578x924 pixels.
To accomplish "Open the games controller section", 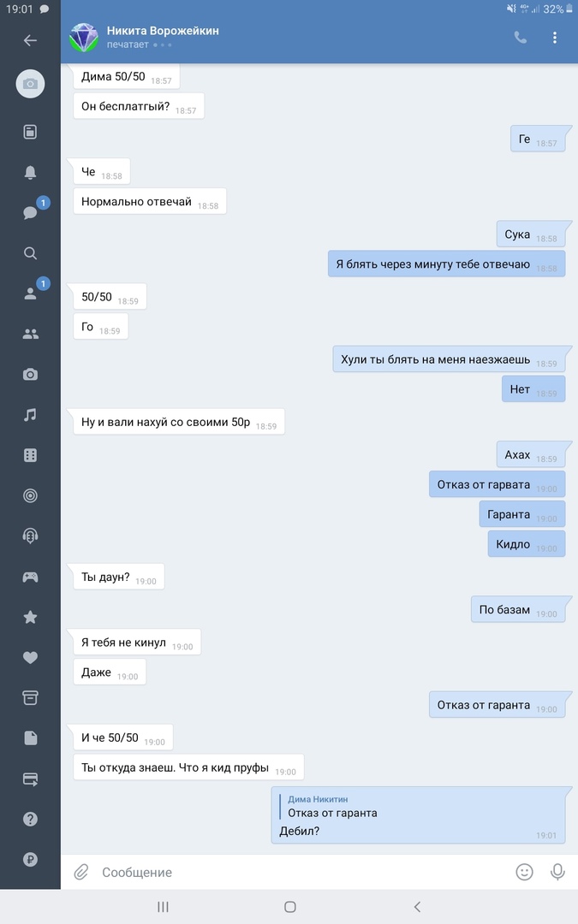I will click(x=30, y=577).
